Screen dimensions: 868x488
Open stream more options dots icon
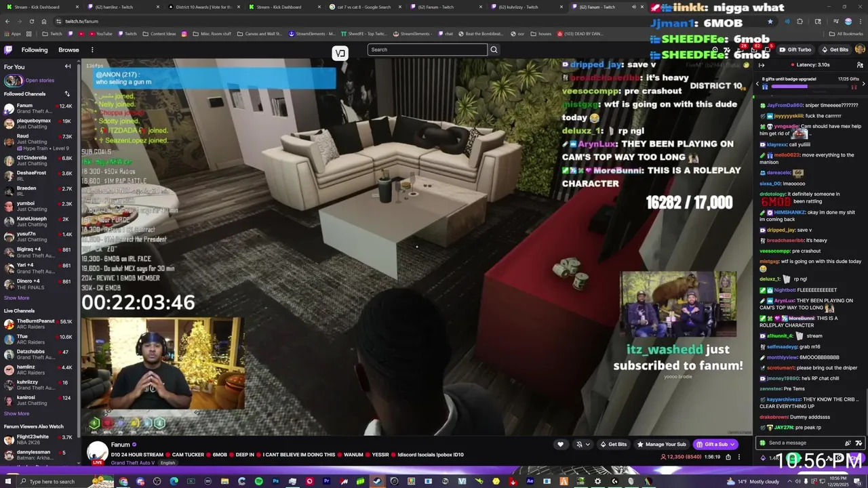[739, 457]
